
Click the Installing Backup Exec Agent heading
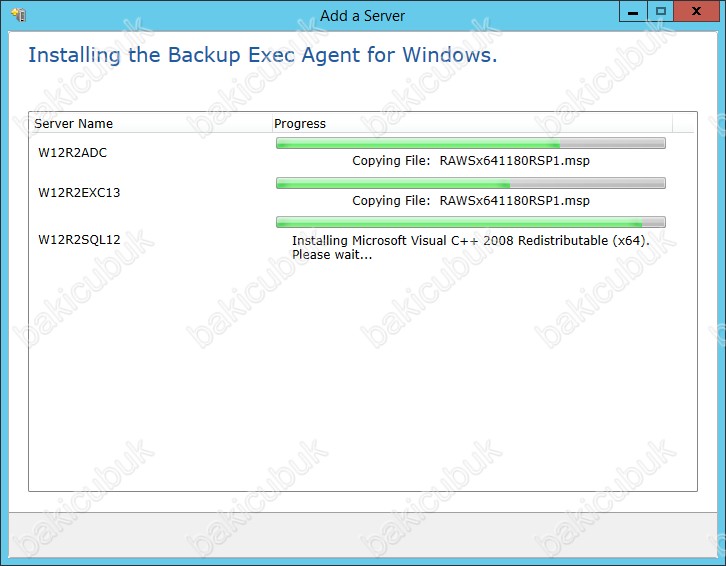tap(263, 55)
